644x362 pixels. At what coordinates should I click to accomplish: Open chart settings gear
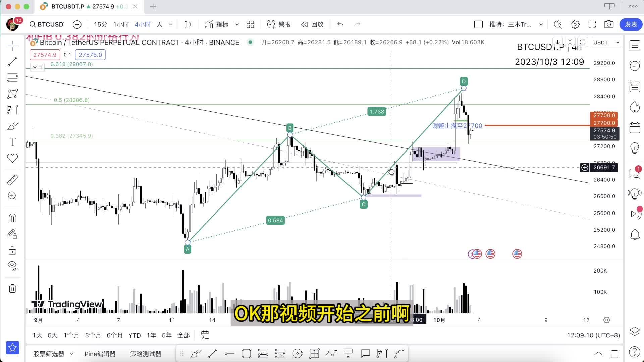coord(575,24)
